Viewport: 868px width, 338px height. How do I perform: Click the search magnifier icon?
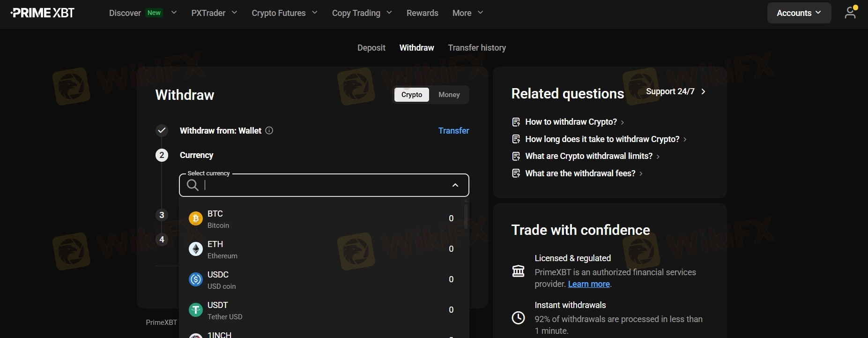(193, 185)
